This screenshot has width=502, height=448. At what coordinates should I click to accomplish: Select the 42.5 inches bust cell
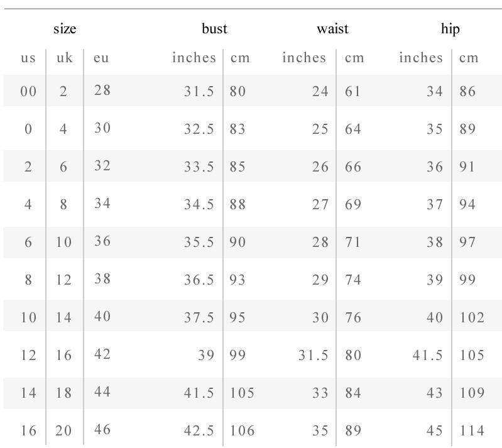click(x=199, y=431)
